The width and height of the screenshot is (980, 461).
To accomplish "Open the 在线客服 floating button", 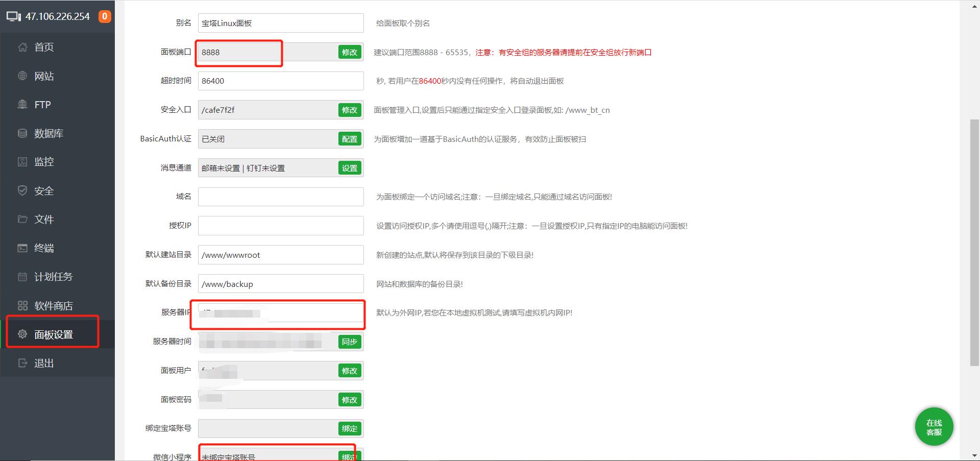I will point(934,427).
